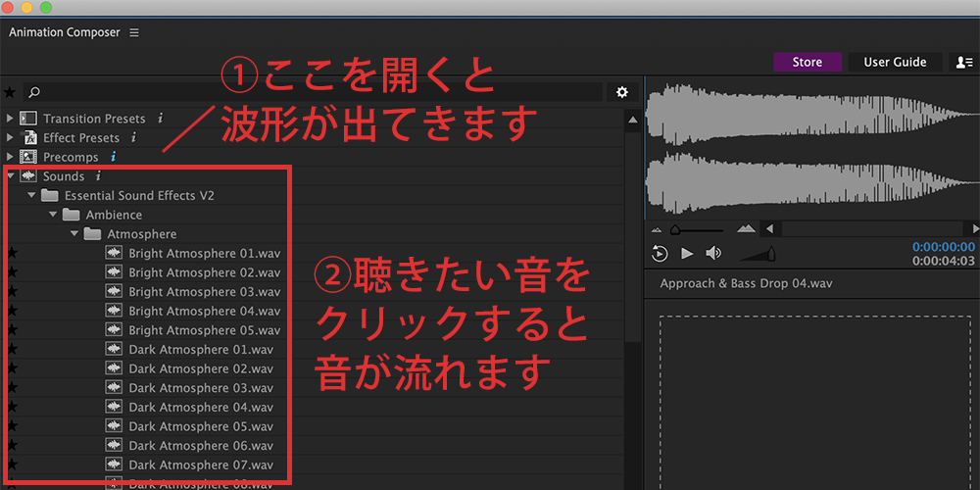The image size is (980, 490).
Task: Play Bright Atmosphere 05.wav
Action: coord(205,330)
